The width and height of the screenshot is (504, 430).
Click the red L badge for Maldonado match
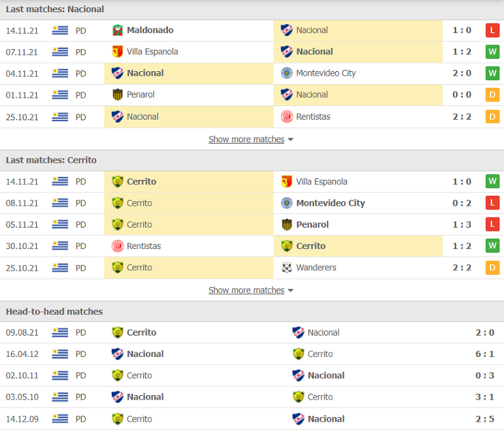point(492,30)
